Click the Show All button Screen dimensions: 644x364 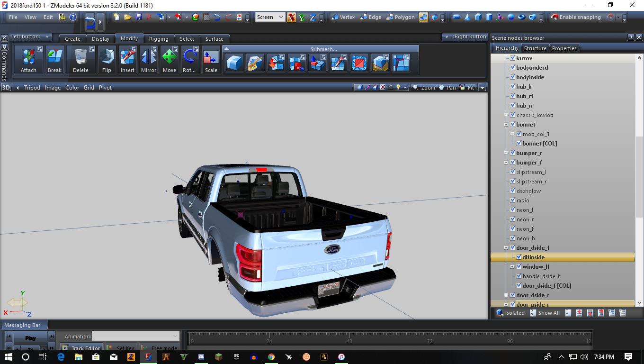coord(545,313)
